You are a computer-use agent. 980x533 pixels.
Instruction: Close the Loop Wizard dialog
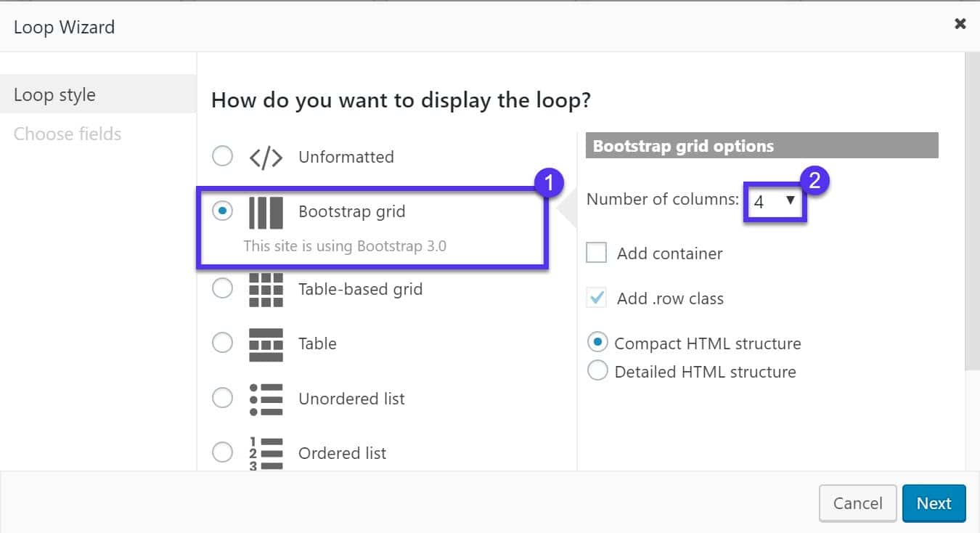960,23
